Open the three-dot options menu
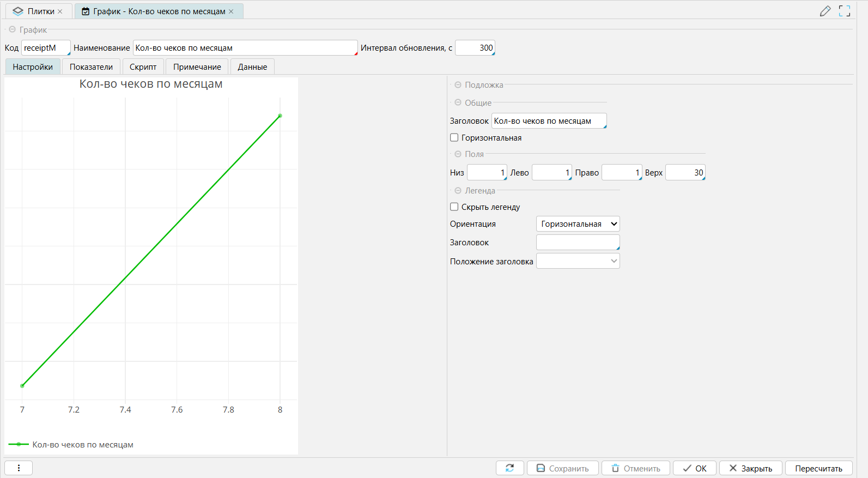The width and height of the screenshot is (868, 478). coord(19,468)
